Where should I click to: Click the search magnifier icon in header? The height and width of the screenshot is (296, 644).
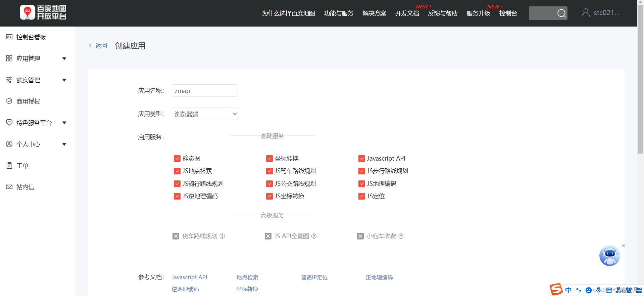pos(561,13)
